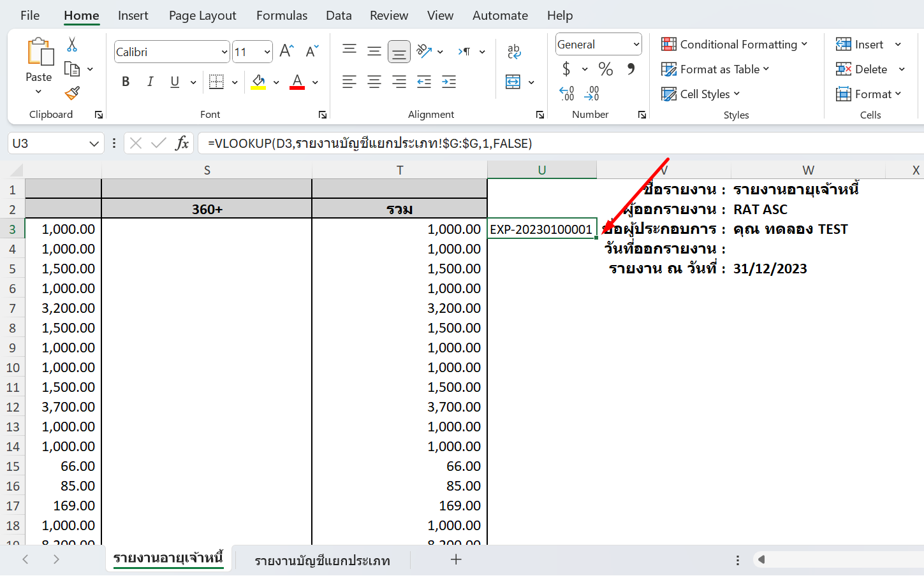Open Name Box dropdown U3

tap(94, 143)
